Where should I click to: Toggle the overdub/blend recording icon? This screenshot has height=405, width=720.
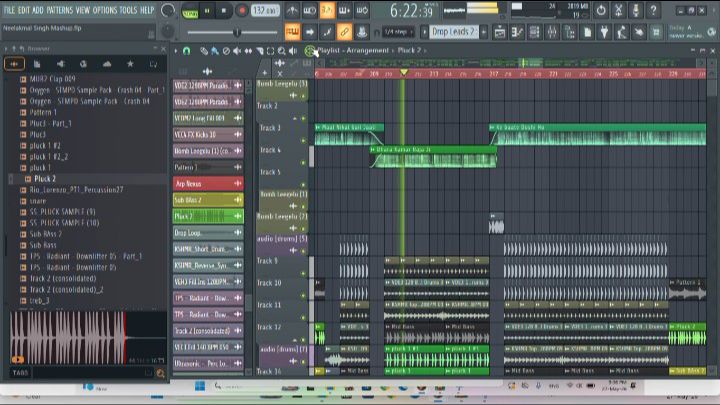point(344,10)
